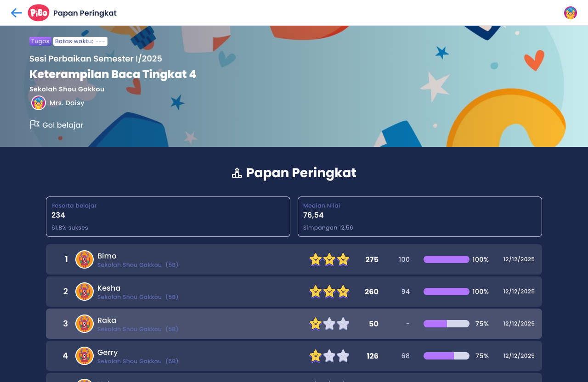Click the Keterampilan Baca Tingkat 4 title

tap(113, 74)
